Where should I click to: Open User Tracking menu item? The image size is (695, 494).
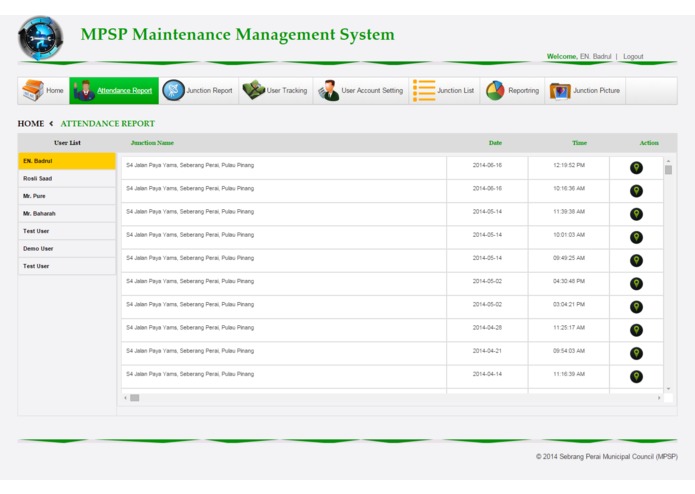click(276, 91)
